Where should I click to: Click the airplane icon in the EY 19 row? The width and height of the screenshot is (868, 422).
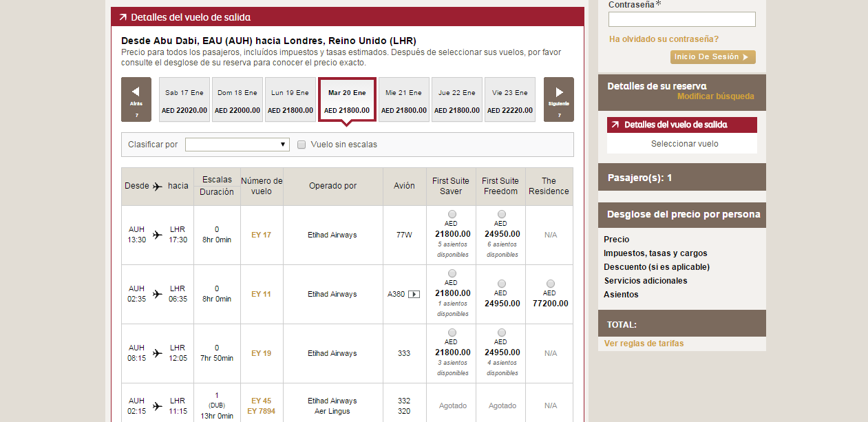click(158, 353)
